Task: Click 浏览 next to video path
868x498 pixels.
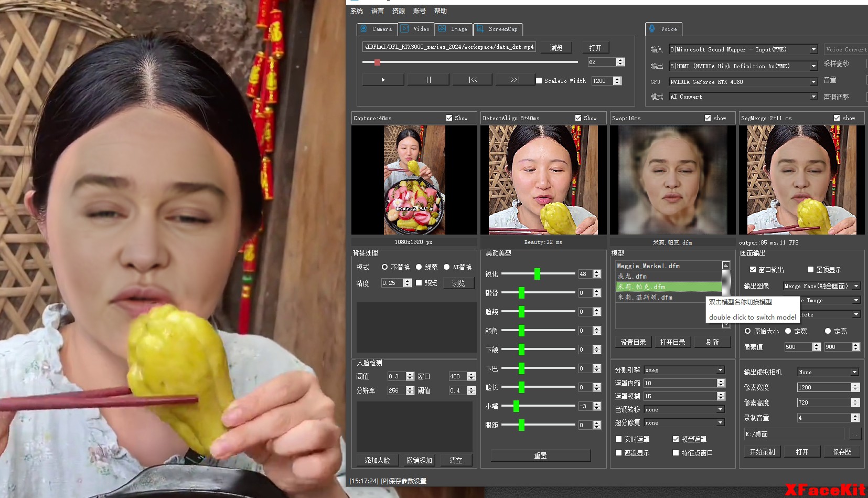Action: point(556,48)
